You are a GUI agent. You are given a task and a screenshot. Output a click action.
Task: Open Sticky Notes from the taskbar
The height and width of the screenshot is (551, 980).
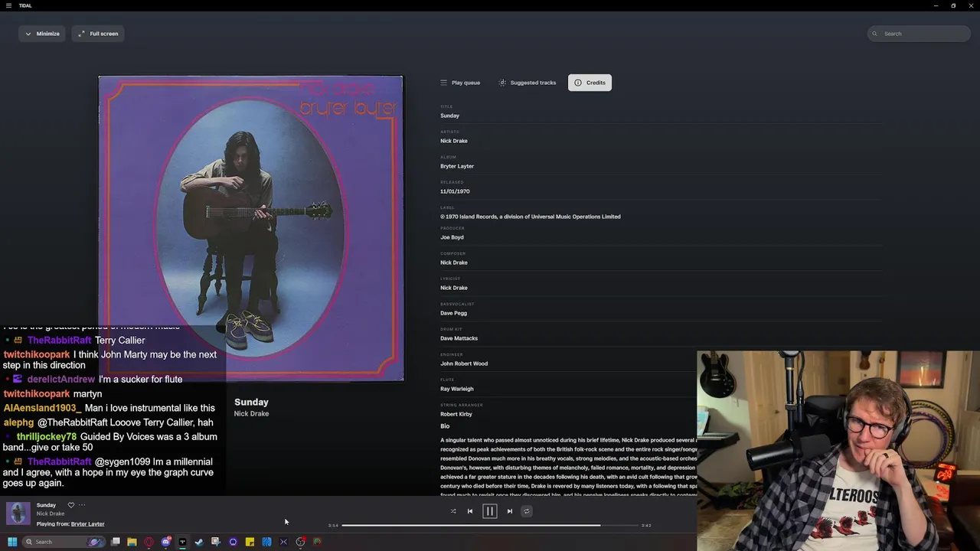pyautogui.click(x=250, y=542)
